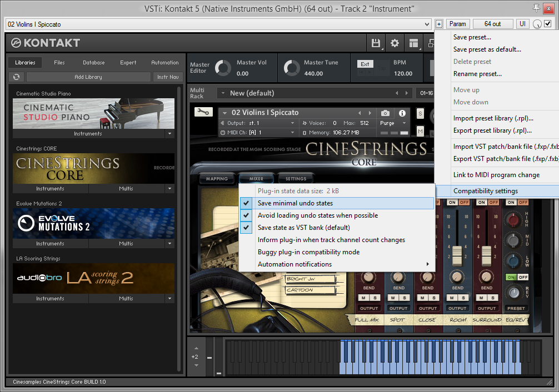559x392 pixels.
Task: Adjust the Master Vol knob
Action: pyautogui.click(x=223, y=68)
